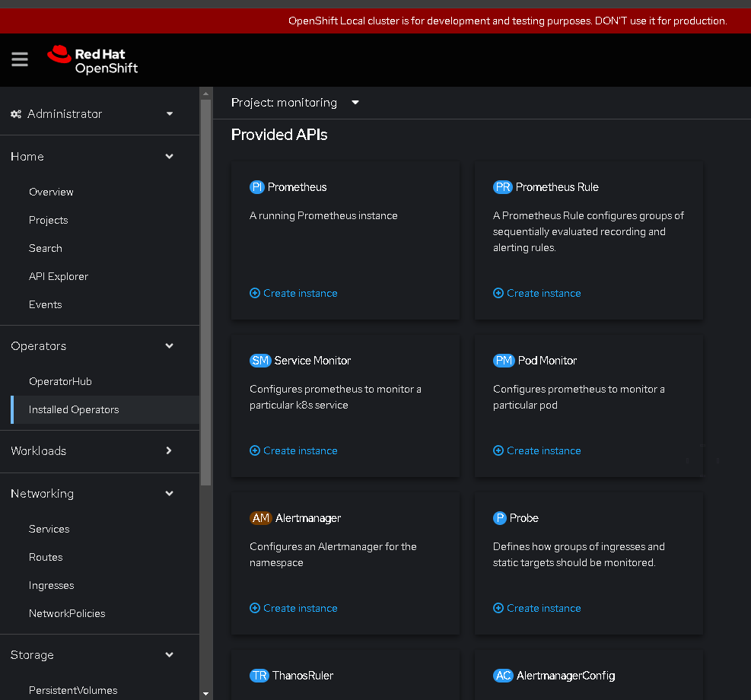
Task: Click the sidebar scrollbar thumb
Action: point(205,292)
